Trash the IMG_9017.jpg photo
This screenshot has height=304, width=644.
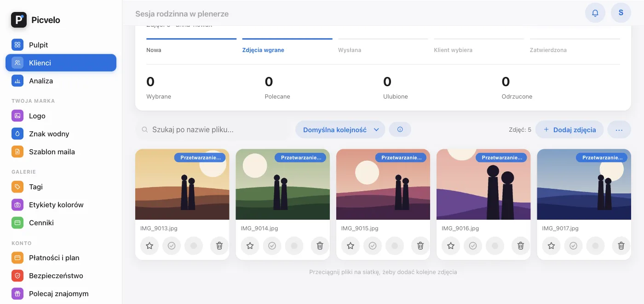(621, 246)
